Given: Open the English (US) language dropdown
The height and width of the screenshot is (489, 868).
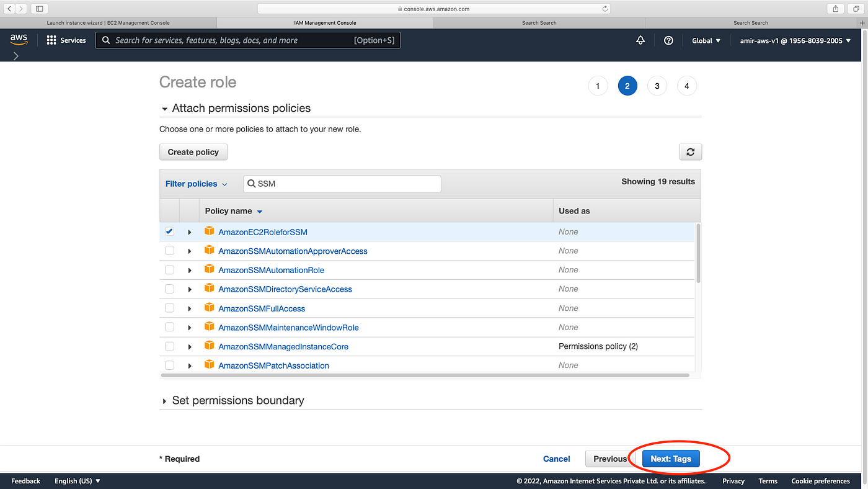Looking at the screenshot, I should click(x=77, y=481).
